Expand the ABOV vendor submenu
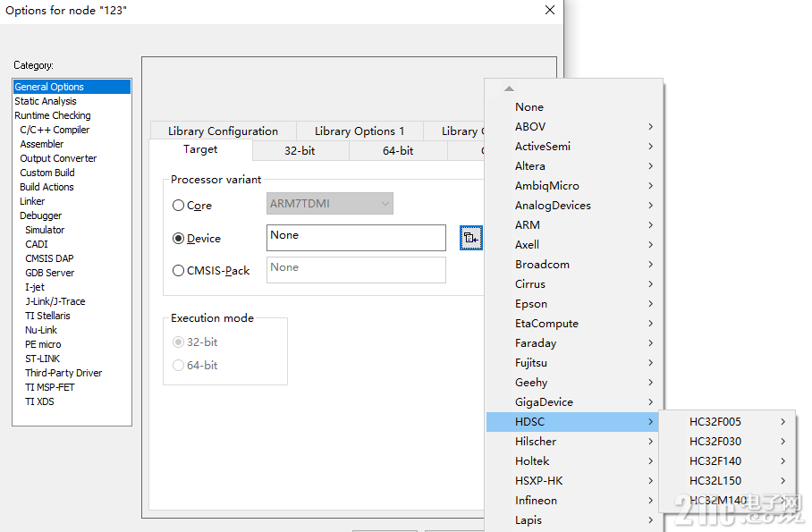The image size is (812, 532). tap(573, 126)
